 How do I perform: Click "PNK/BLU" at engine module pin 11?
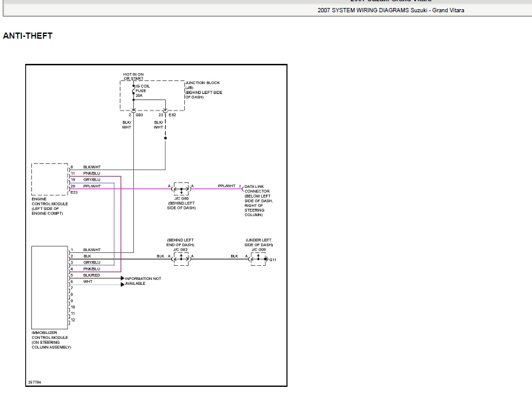click(x=92, y=173)
